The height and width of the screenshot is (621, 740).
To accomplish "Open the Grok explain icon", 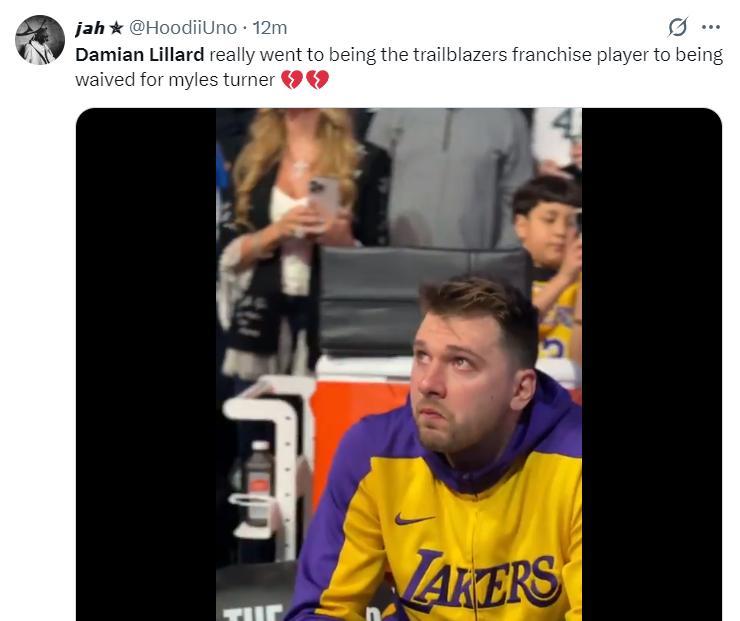I will [x=678, y=28].
